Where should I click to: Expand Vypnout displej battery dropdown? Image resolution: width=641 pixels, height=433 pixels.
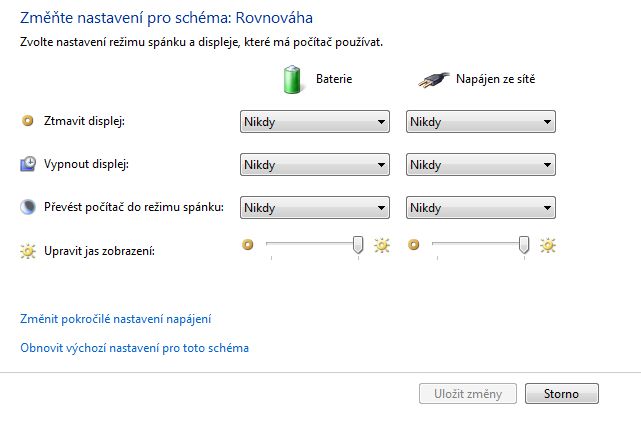pyautogui.click(x=315, y=164)
